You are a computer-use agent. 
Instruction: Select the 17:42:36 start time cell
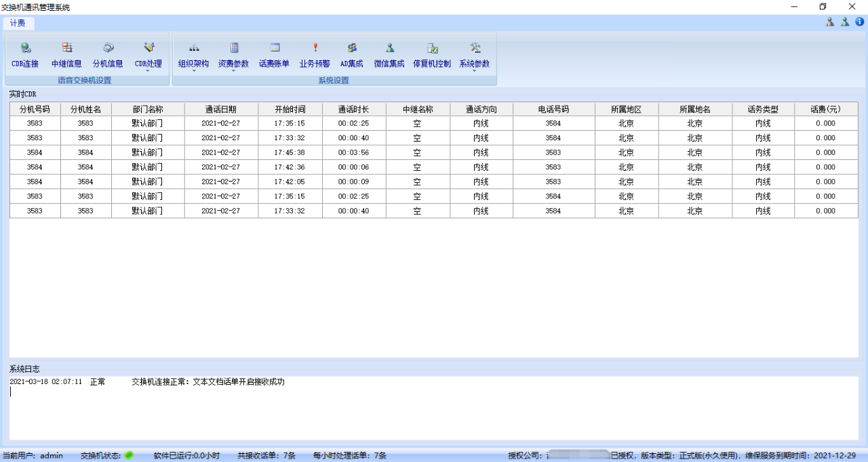pos(290,167)
